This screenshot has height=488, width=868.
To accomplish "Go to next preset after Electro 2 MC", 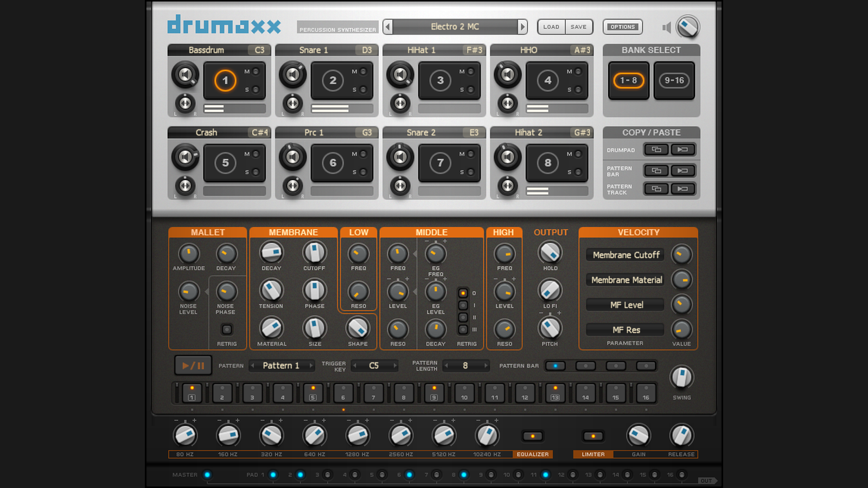I will click(522, 27).
